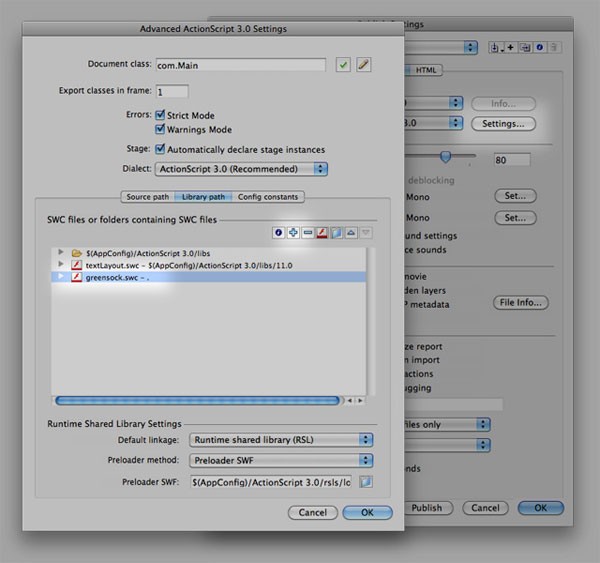Click folder icon of ActionScript 3.0/libs row
This screenshot has width=600, height=563.
click(x=77, y=253)
